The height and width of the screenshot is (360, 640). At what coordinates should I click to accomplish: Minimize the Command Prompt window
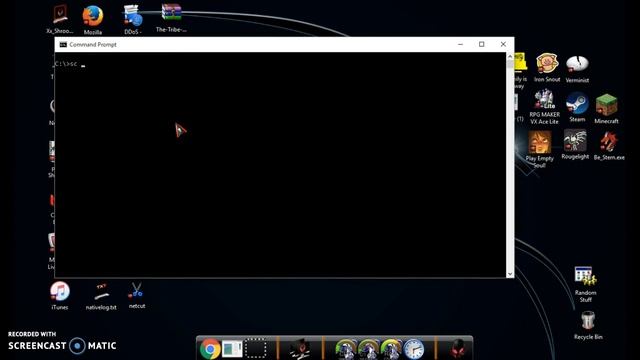click(460, 44)
